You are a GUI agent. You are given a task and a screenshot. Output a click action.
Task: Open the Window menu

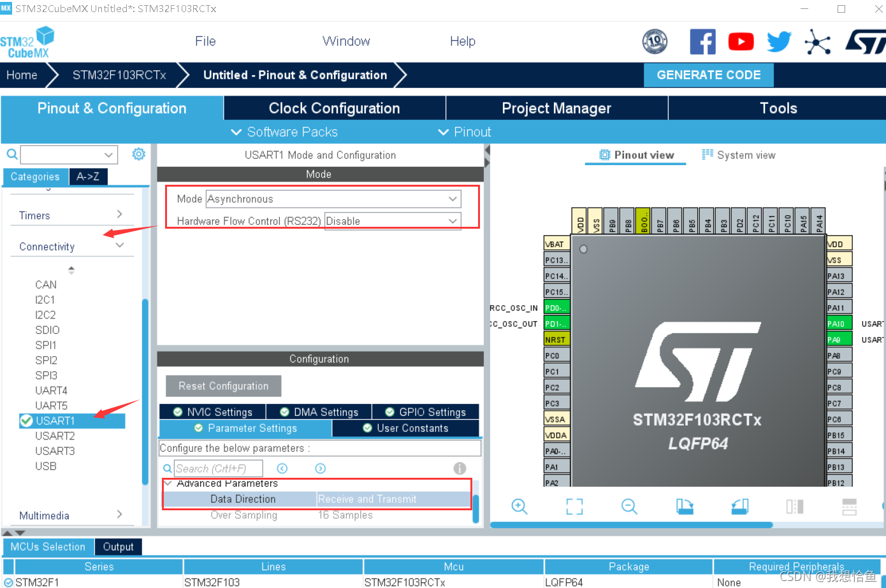click(346, 41)
